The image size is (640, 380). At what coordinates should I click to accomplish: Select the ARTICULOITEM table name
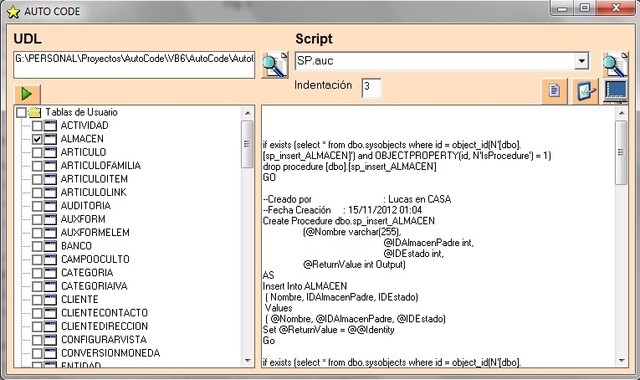(94, 179)
